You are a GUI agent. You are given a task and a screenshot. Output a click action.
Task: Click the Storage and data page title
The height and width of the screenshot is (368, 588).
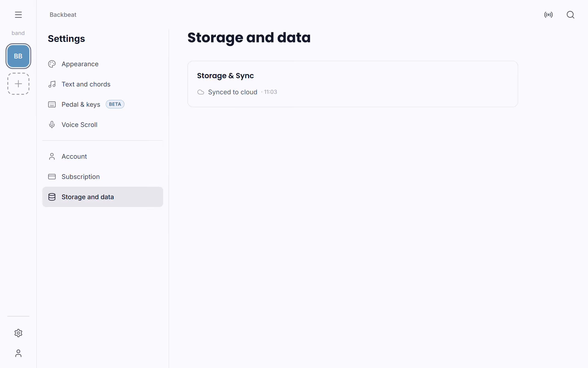pyautogui.click(x=249, y=38)
